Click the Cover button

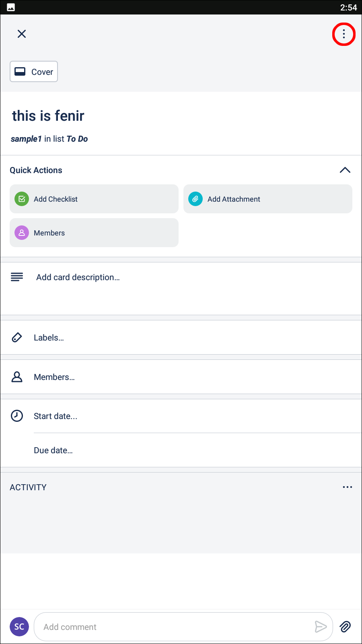[33, 71]
